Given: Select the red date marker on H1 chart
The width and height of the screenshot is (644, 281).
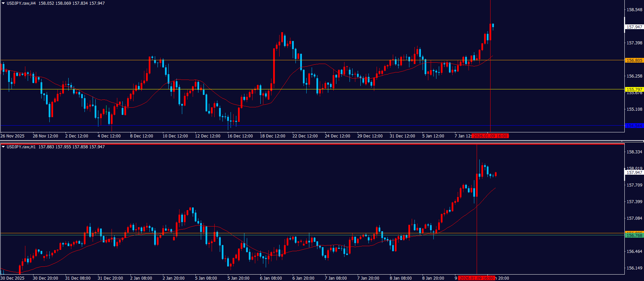Looking at the screenshot, I should click(477, 278).
